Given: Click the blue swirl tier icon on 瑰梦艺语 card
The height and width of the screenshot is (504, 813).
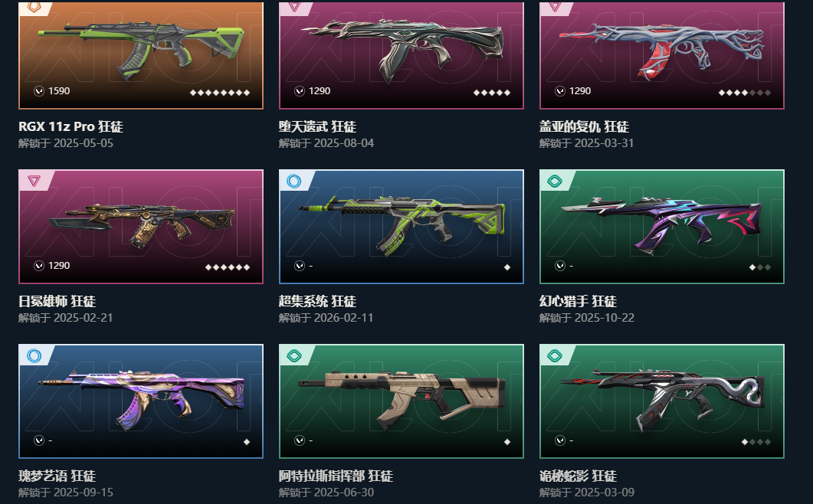Looking at the screenshot, I should point(34,355).
